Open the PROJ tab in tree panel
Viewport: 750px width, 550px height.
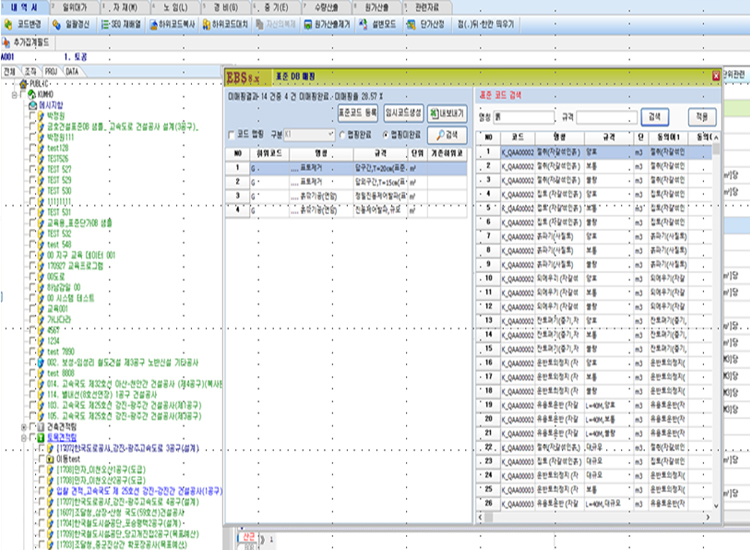pyautogui.click(x=51, y=72)
